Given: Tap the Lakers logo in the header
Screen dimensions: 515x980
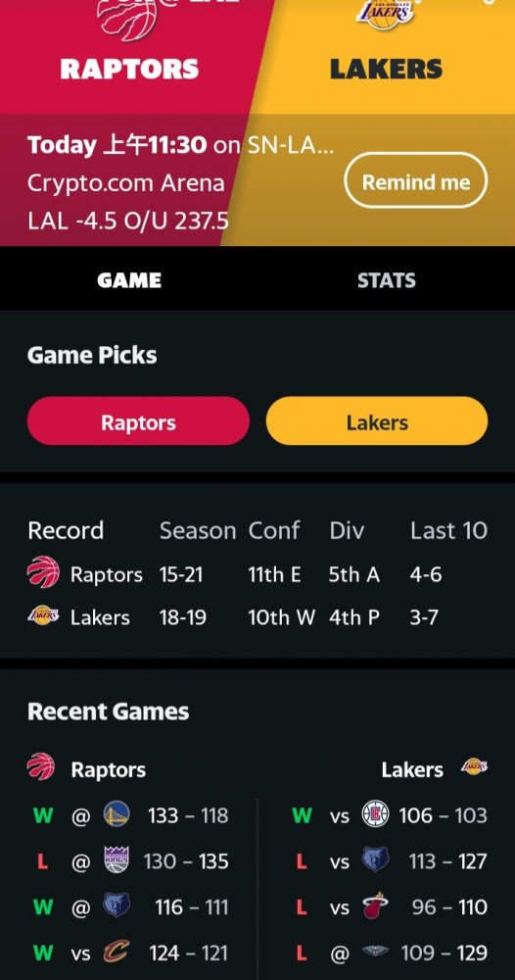Looking at the screenshot, I should 385,14.
